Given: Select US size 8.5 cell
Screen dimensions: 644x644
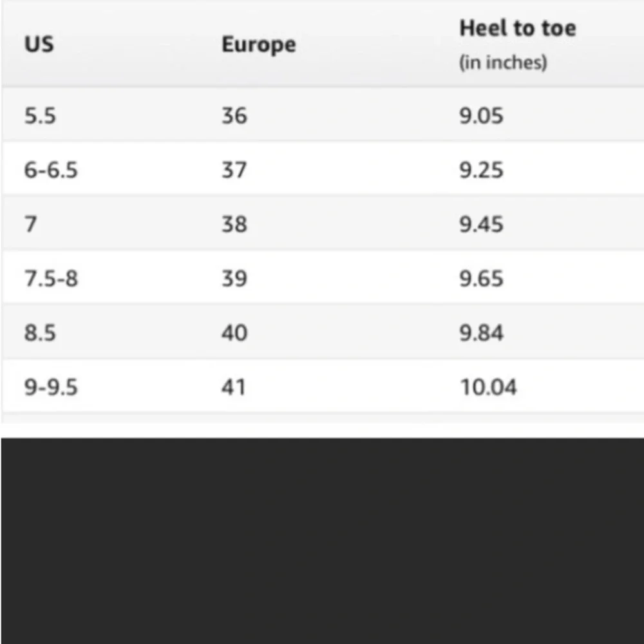Looking at the screenshot, I should [x=40, y=333].
